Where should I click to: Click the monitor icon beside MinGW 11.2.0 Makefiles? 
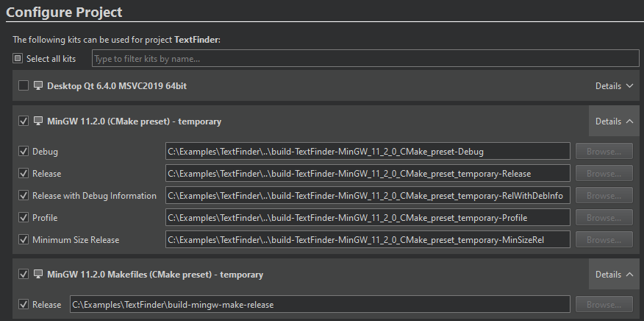(x=38, y=275)
